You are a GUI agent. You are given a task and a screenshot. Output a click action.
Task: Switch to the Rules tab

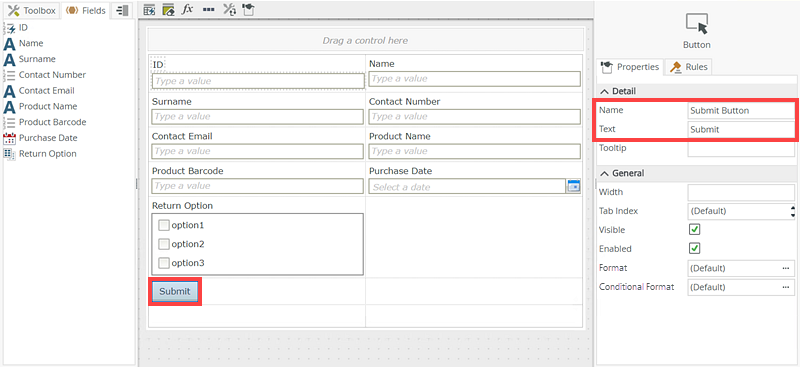(x=689, y=67)
